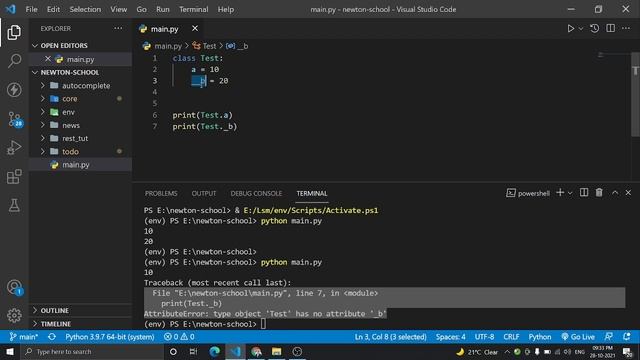Open errors and warnings count

pos(179,337)
